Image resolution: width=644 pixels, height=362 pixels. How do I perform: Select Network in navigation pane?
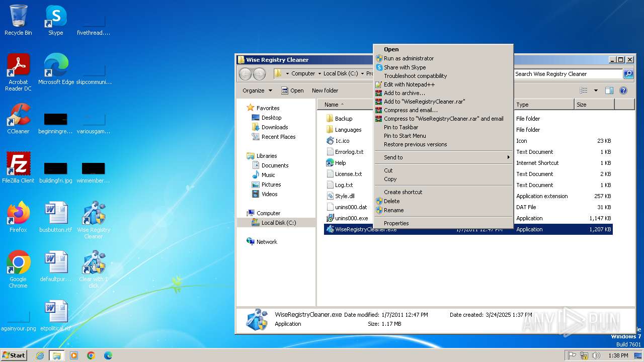pos(262,242)
